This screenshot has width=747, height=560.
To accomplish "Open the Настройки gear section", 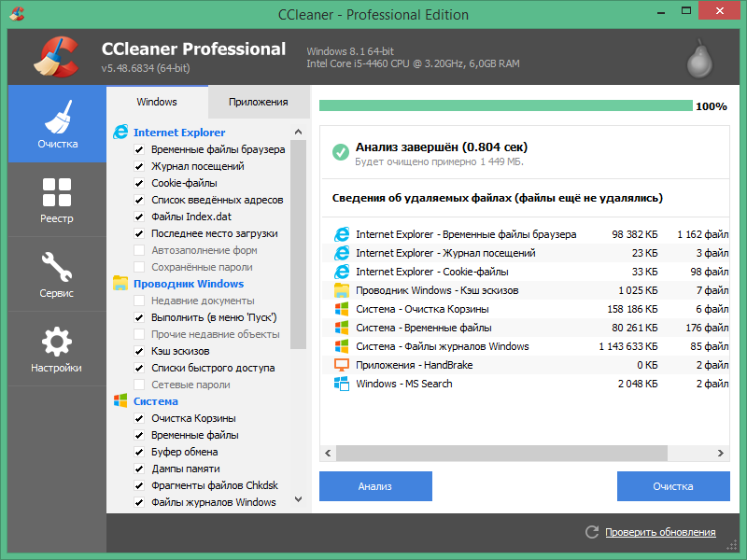I will coord(57,348).
